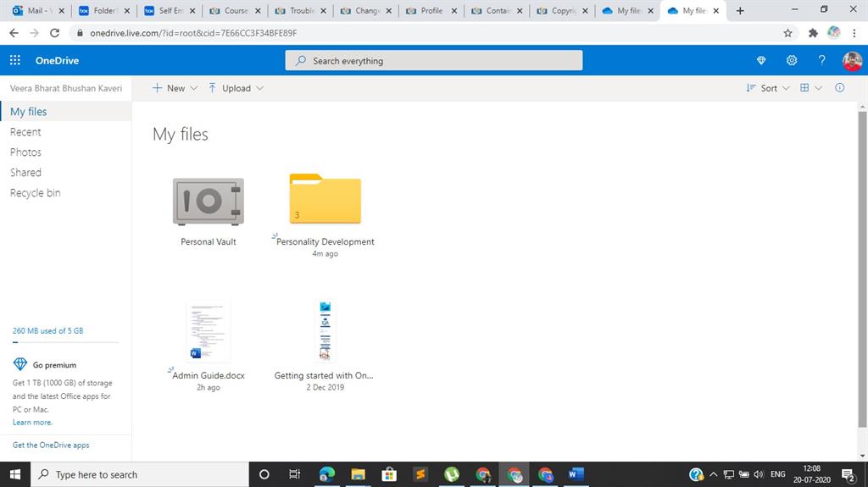Go to Recent files
868x487 pixels.
[x=25, y=132]
